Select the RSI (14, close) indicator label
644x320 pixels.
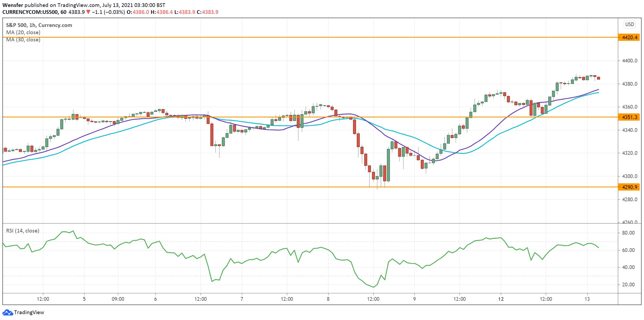[23, 231]
